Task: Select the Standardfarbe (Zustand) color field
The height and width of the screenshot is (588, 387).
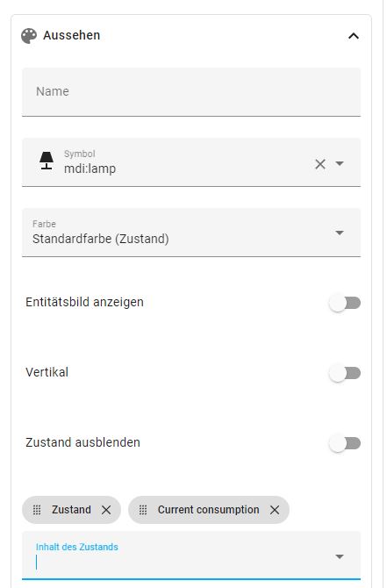Action: point(191,233)
